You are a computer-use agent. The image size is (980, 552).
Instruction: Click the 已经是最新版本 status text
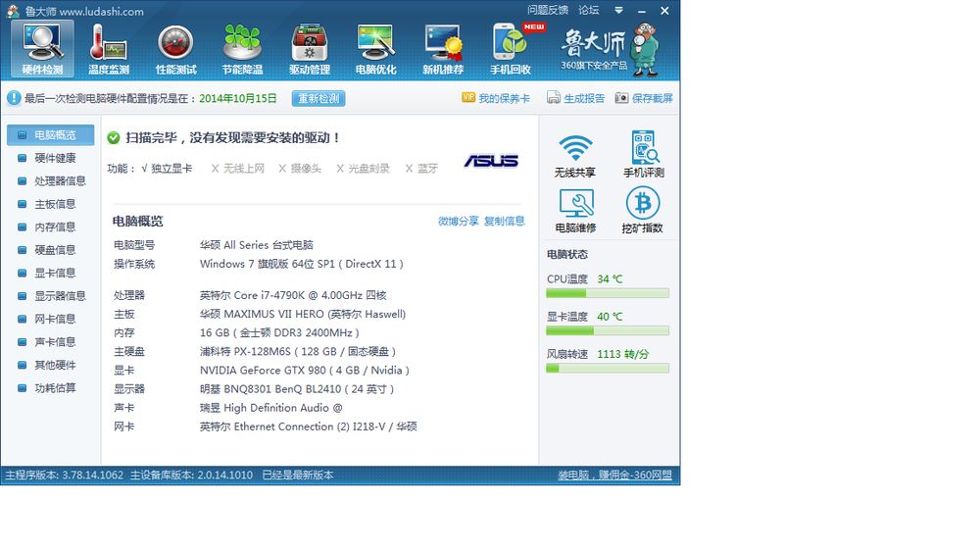point(298,476)
